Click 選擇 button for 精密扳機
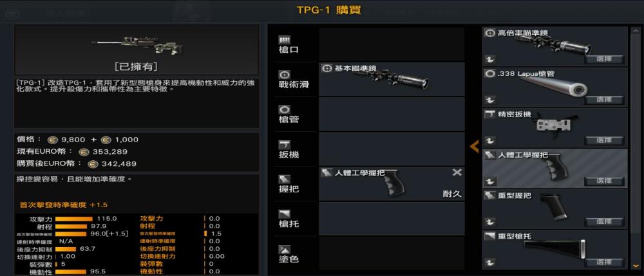 pyautogui.click(x=604, y=141)
